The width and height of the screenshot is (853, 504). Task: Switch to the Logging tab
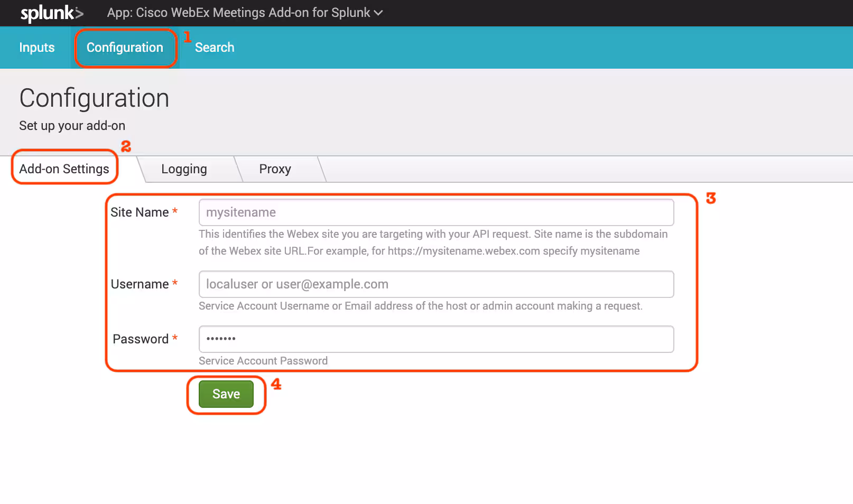(x=184, y=169)
